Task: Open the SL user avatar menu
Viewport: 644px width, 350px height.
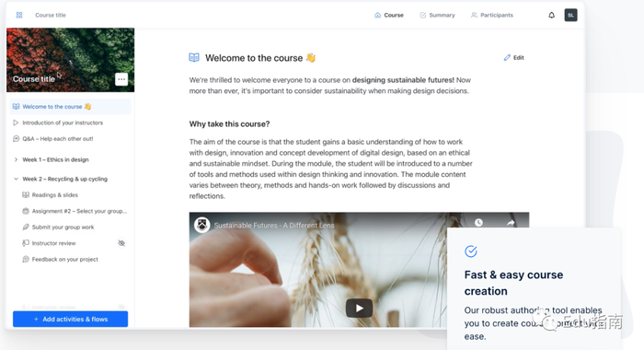Action: point(570,16)
